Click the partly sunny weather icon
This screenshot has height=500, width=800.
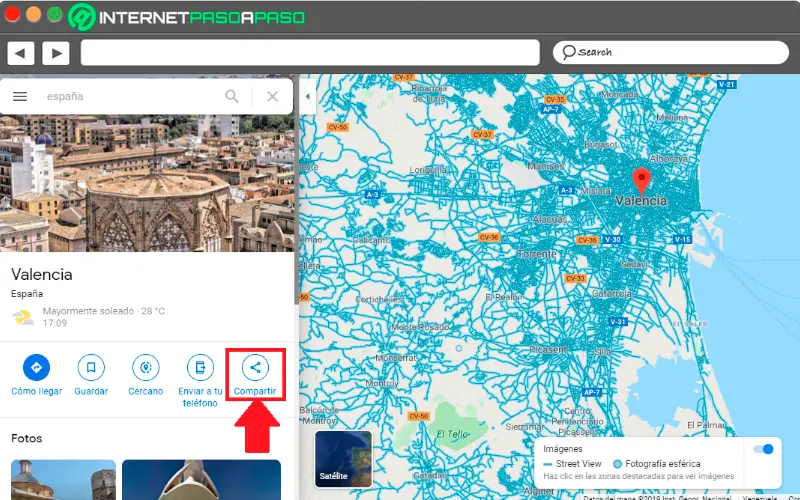(23, 317)
